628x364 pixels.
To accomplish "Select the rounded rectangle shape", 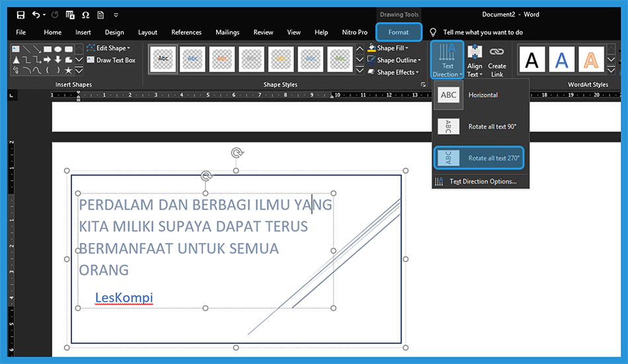I will (69, 49).
